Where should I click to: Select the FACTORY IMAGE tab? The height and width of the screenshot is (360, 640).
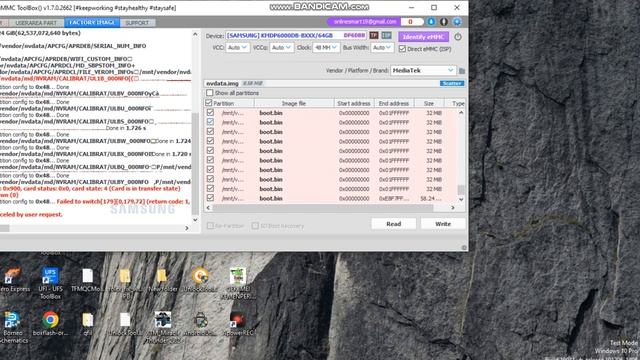[92, 23]
